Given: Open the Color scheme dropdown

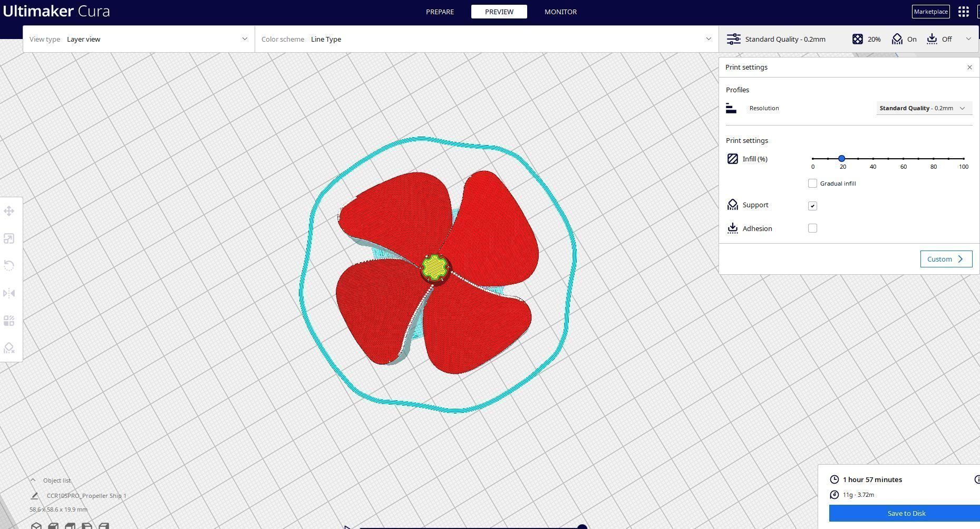Looking at the screenshot, I should pos(487,39).
